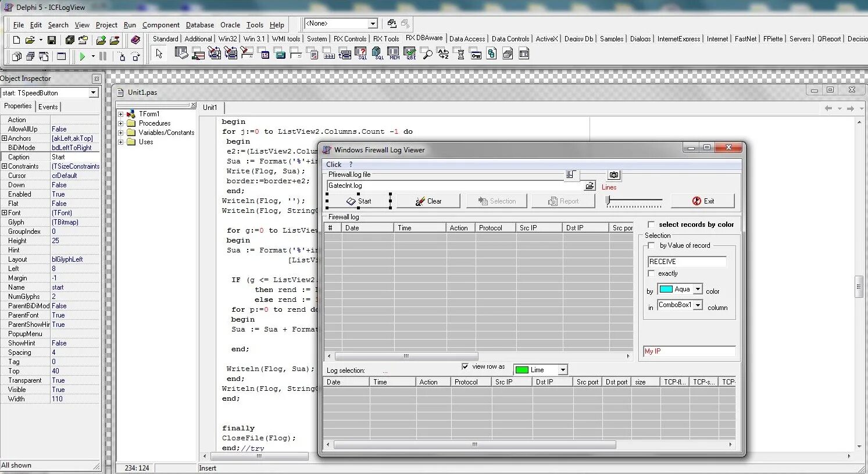Click the Lime green color swatch
The image size is (868, 474).
[x=522, y=370]
